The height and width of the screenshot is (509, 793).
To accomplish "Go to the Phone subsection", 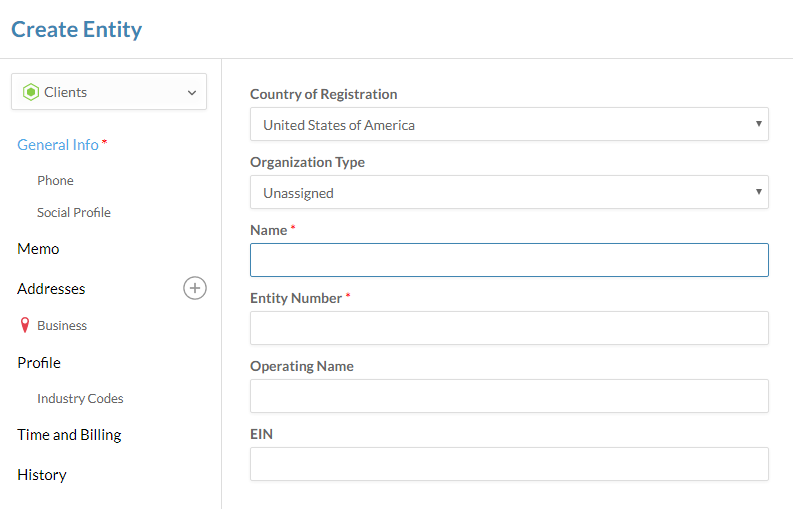I will pyautogui.click(x=55, y=181).
